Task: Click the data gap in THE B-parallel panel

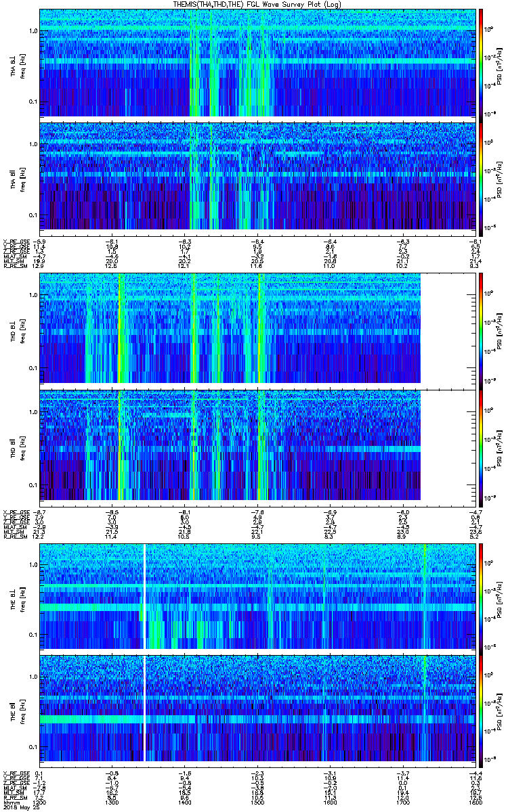Action: click(145, 708)
